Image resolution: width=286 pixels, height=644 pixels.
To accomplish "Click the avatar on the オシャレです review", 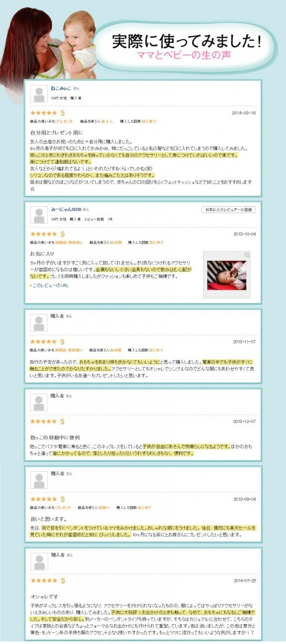I will pos(39,561).
